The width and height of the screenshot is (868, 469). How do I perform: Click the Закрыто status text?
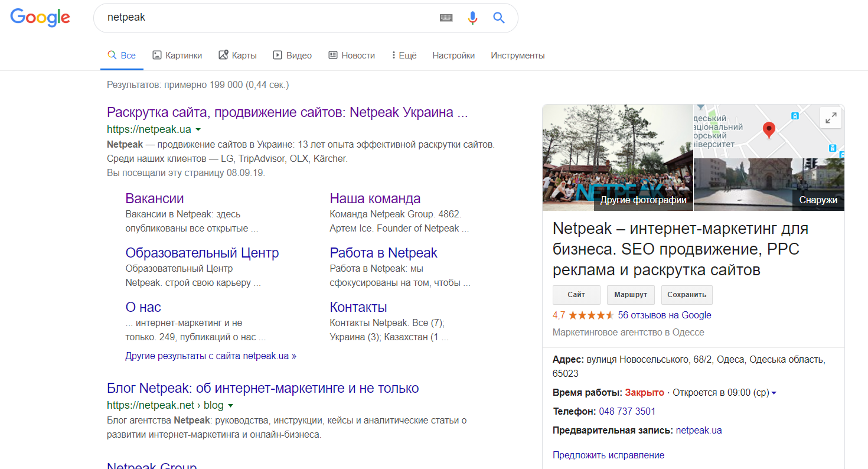644,393
